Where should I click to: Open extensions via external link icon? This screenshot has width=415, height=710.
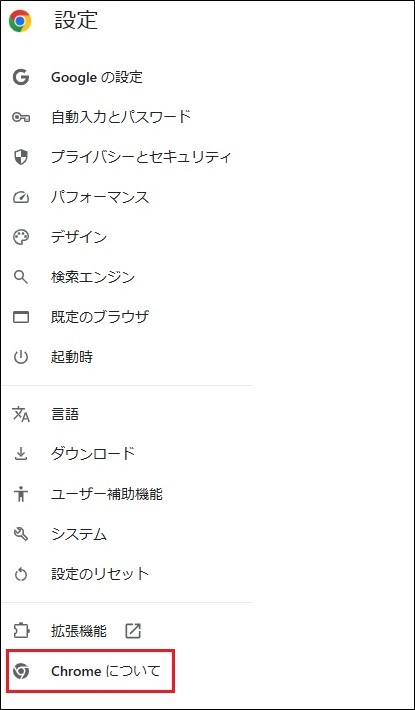pyautogui.click(x=133, y=631)
